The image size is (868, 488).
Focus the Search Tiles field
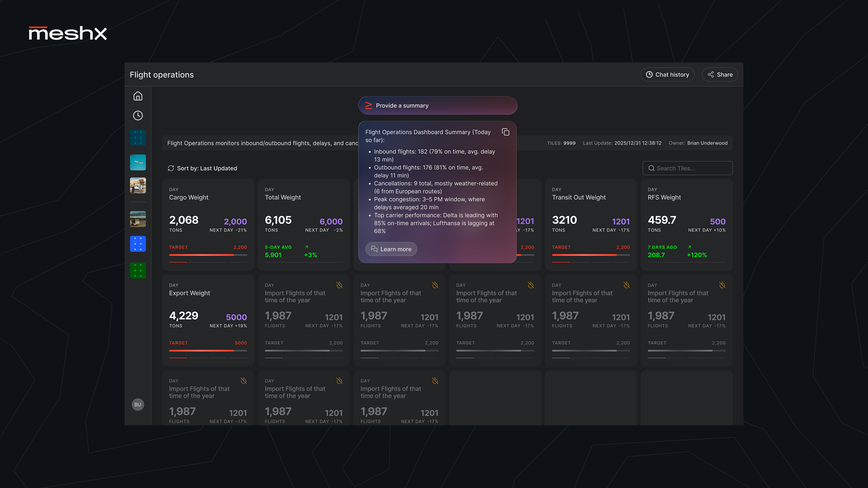coord(687,168)
